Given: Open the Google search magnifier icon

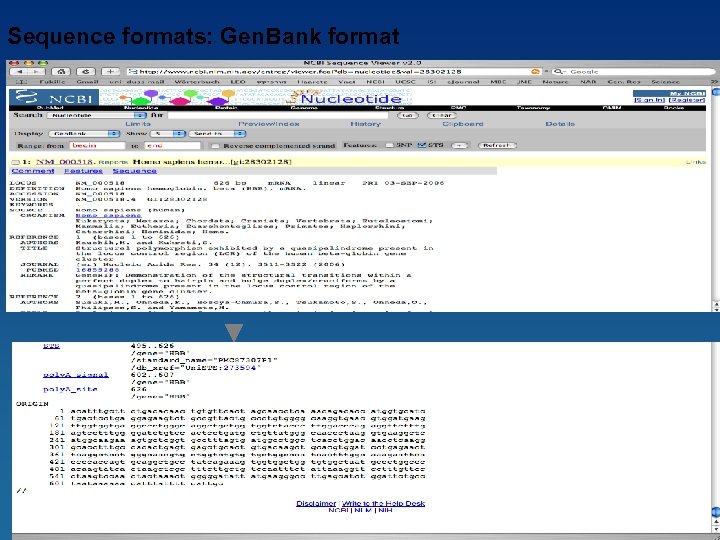Looking at the screenshot, I should tap(558, 72).
